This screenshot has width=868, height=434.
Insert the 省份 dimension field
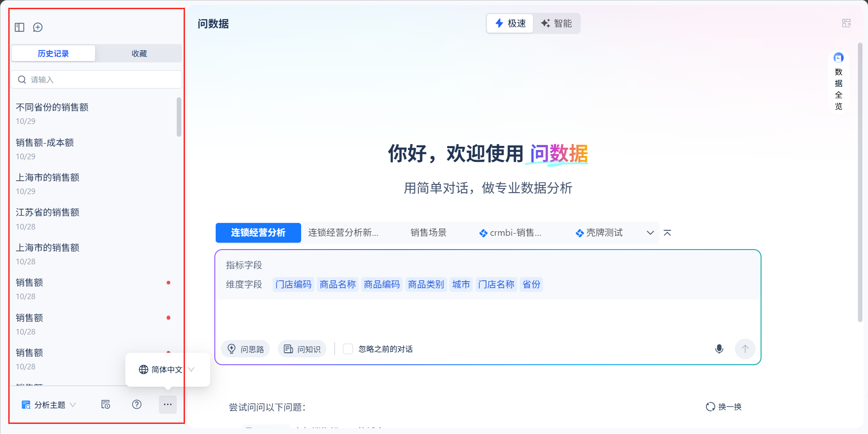click(x=532, y=284)
